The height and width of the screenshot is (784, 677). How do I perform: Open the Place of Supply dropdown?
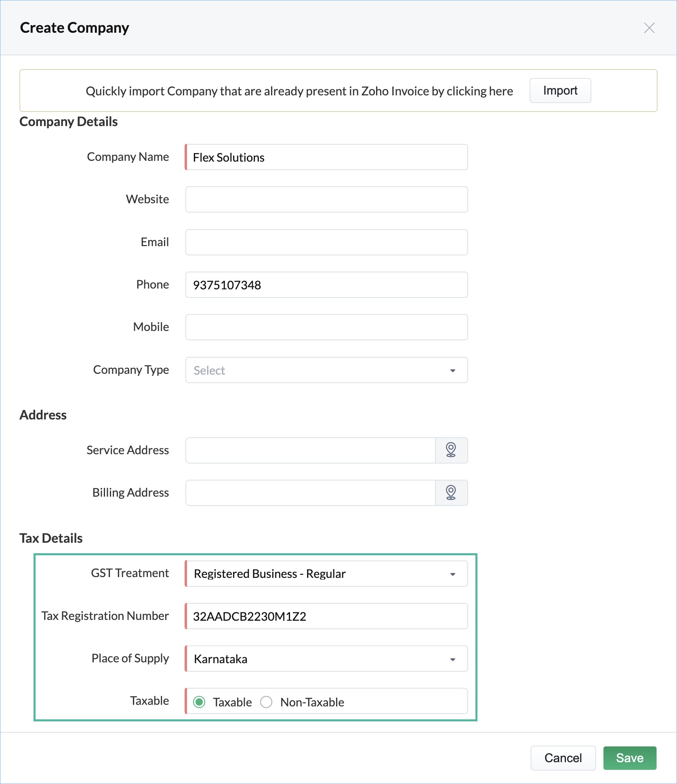326,659
